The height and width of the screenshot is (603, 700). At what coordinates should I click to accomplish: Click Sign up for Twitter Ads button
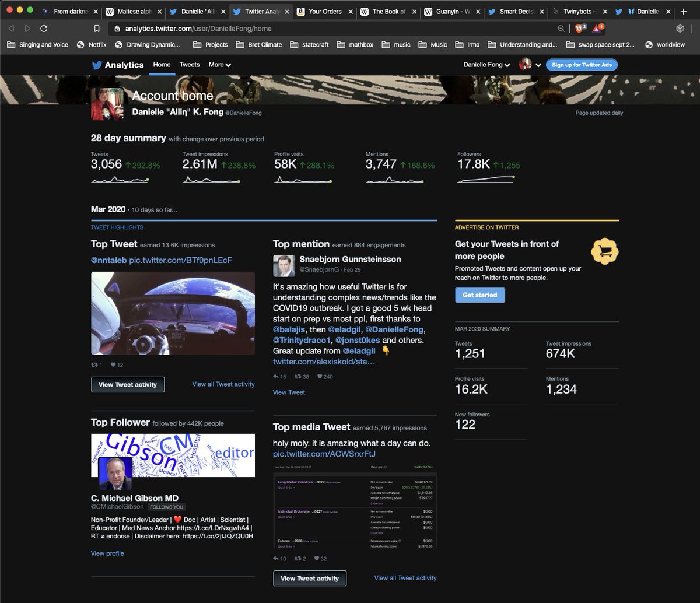582,65
